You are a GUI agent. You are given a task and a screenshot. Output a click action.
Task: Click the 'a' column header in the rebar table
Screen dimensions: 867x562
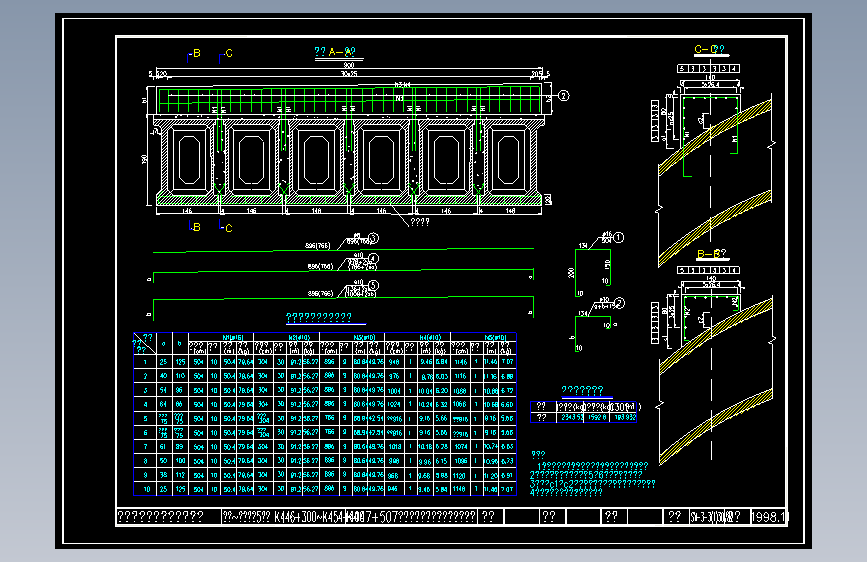tap(163, 344)
